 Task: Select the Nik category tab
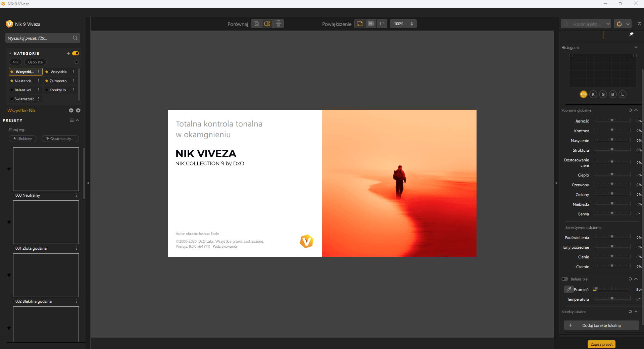click(15, 62)
